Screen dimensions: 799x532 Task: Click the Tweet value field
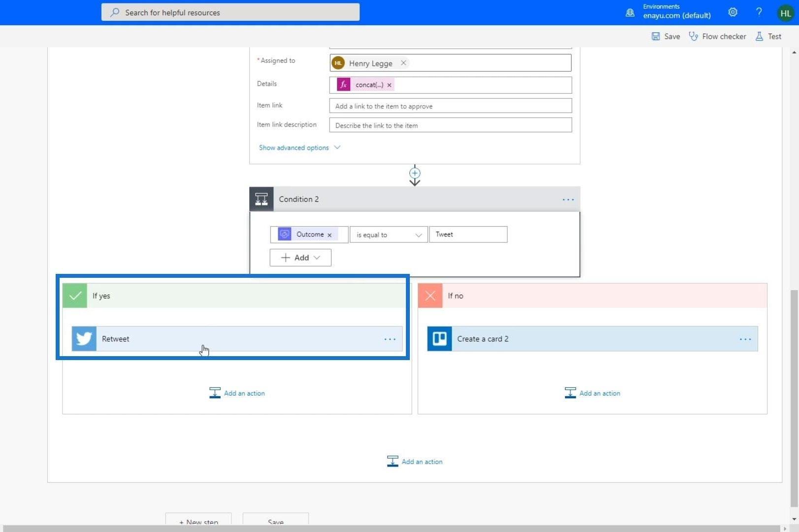click(x=468, y=234)
